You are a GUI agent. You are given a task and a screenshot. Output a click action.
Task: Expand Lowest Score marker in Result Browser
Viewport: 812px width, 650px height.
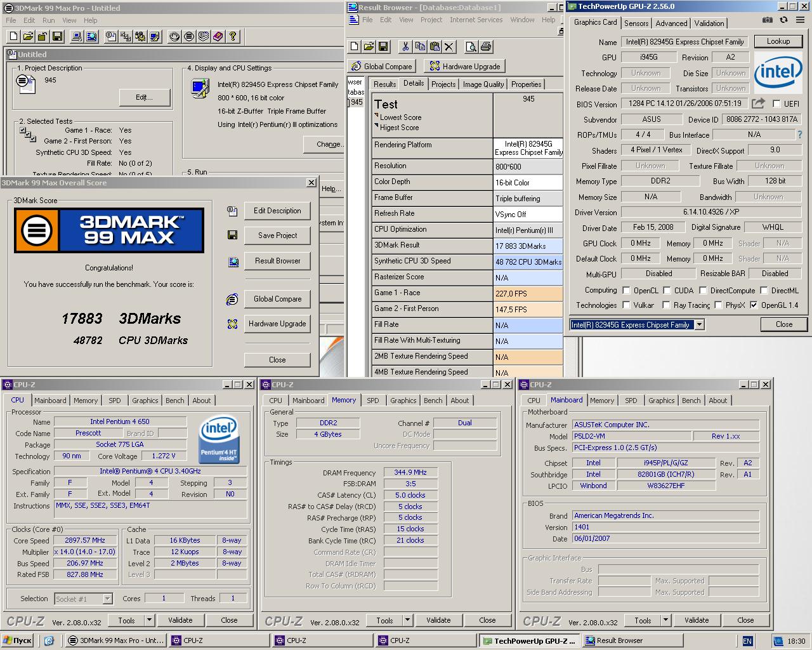[x=377, y=116]
